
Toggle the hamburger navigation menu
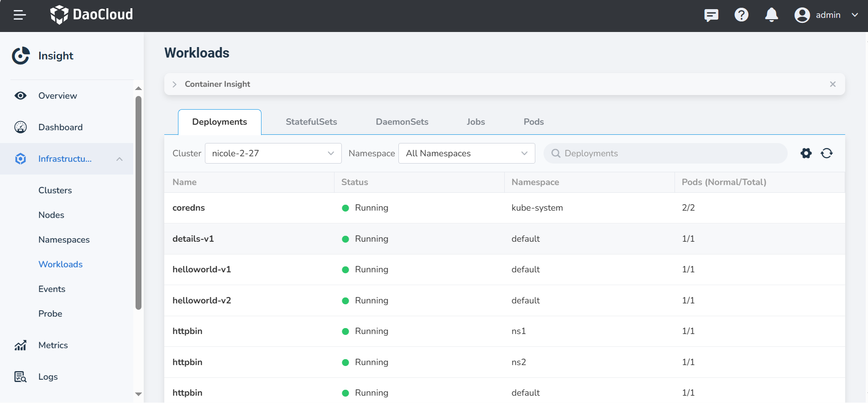click(20, 15)
